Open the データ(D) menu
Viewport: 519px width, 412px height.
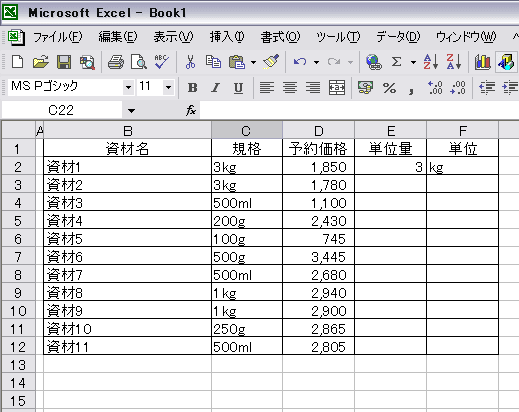(398, 37)
